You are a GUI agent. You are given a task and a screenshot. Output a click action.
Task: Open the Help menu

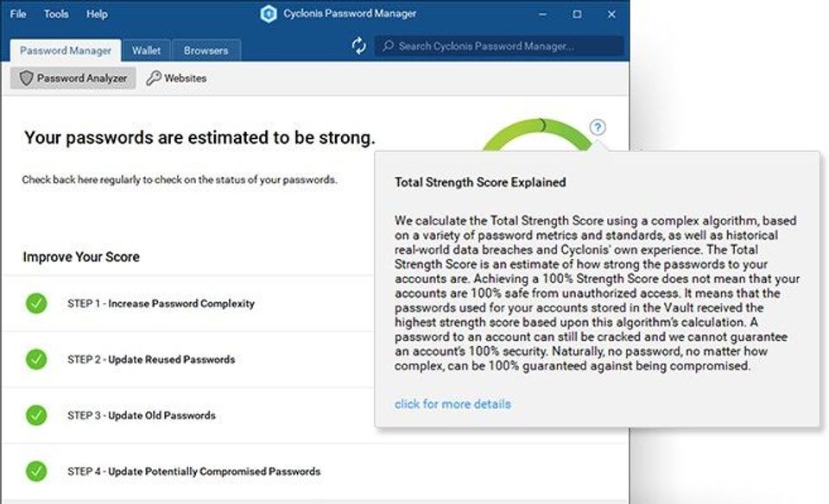tap(98, 14)
